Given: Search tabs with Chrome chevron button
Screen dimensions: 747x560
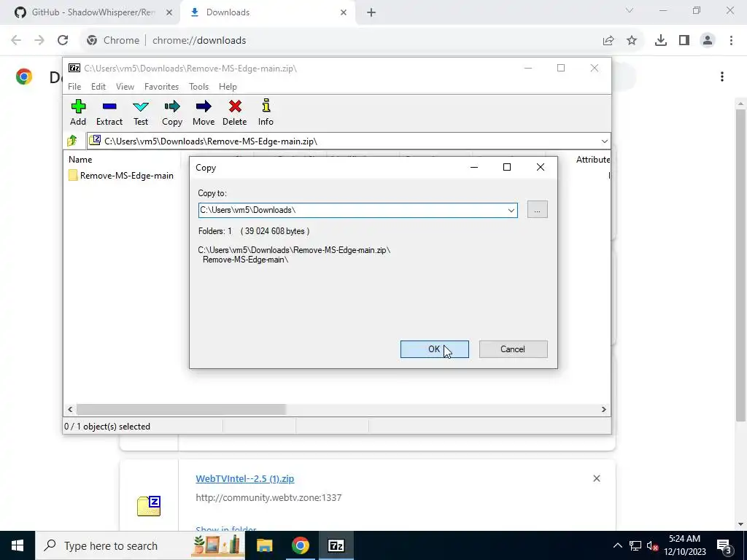Looking at the screenshot, I should coord(630,10).
